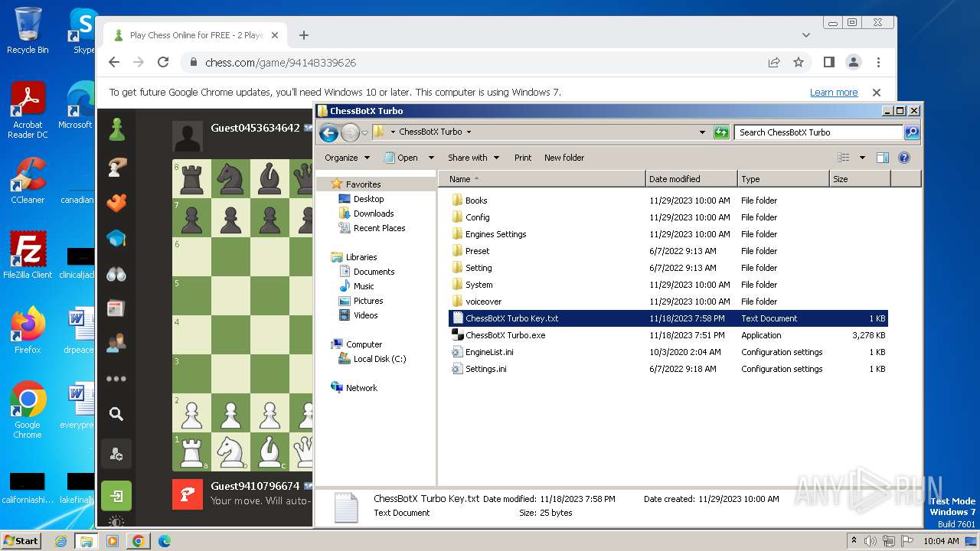Select Local Disk (C:) in the navigation pane
Image resolution: width=980 pixels, height=551 pixels.
pos(379,359)
